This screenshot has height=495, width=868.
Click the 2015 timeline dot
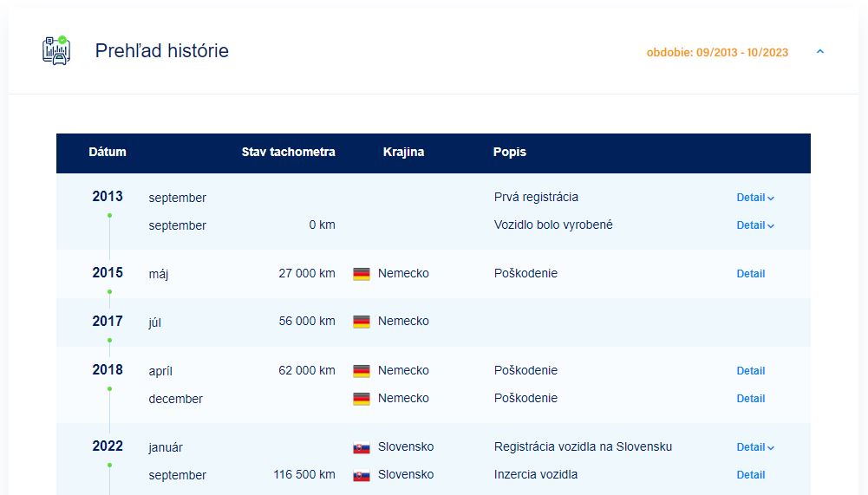(x=109, y=292)
